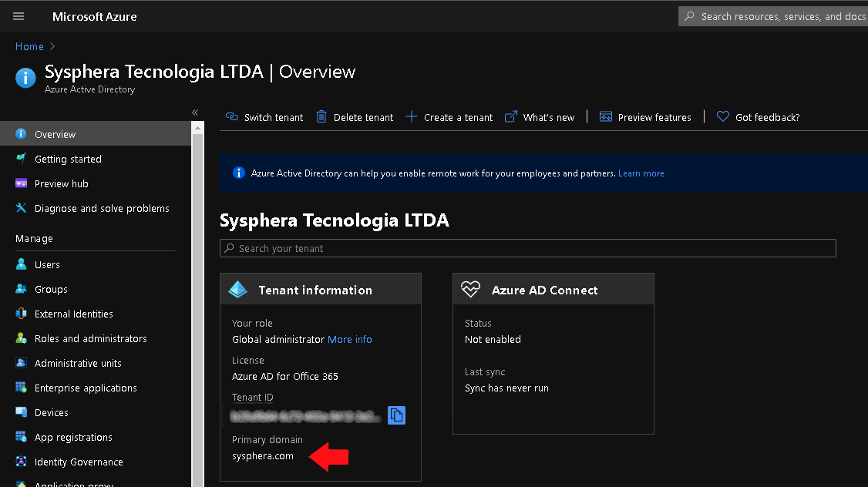Click the App registrations icon
Viewport: 868px width, 487px height.
[x=21, y=437]
